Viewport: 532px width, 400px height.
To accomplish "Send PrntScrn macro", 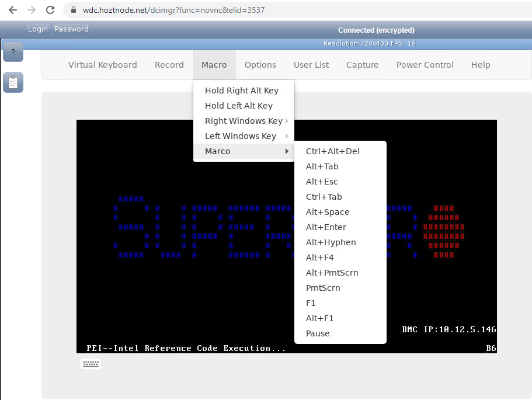I will [x=340, y=288].
